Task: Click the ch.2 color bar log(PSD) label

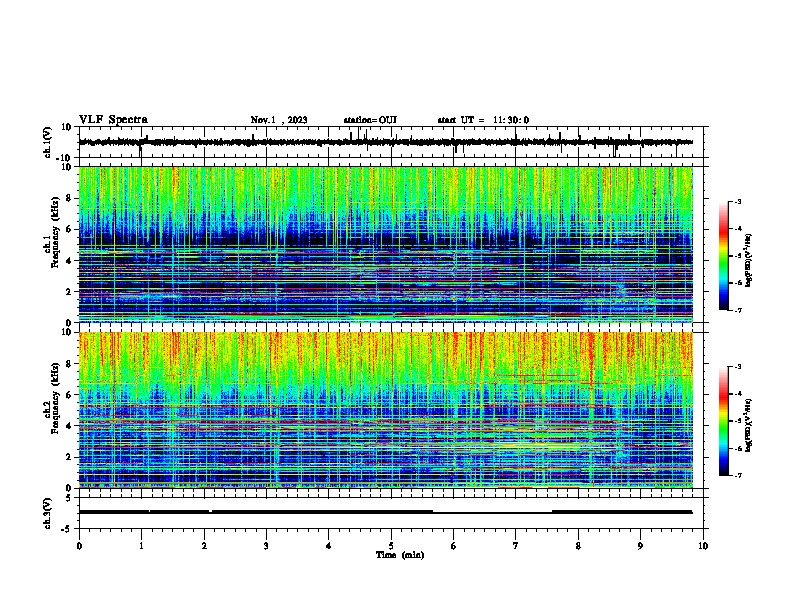Action: pyautogui.click(x=748, y=425)
